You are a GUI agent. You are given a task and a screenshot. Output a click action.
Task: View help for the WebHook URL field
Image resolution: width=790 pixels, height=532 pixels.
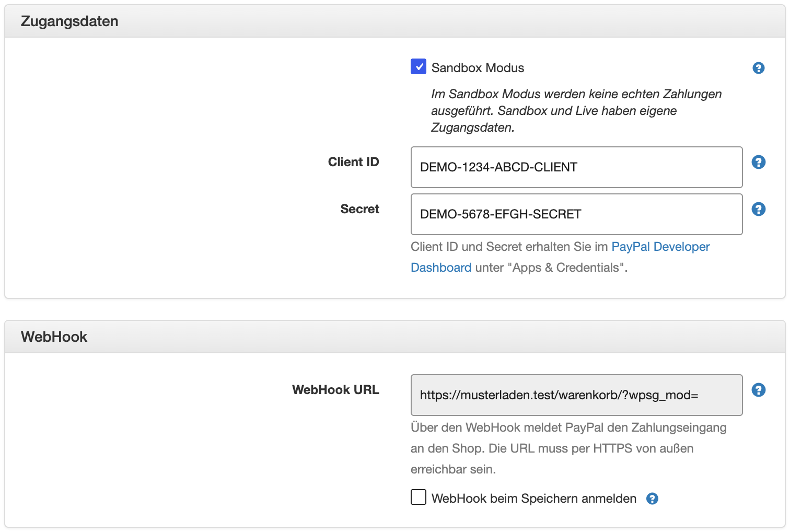tap(758, 390)
